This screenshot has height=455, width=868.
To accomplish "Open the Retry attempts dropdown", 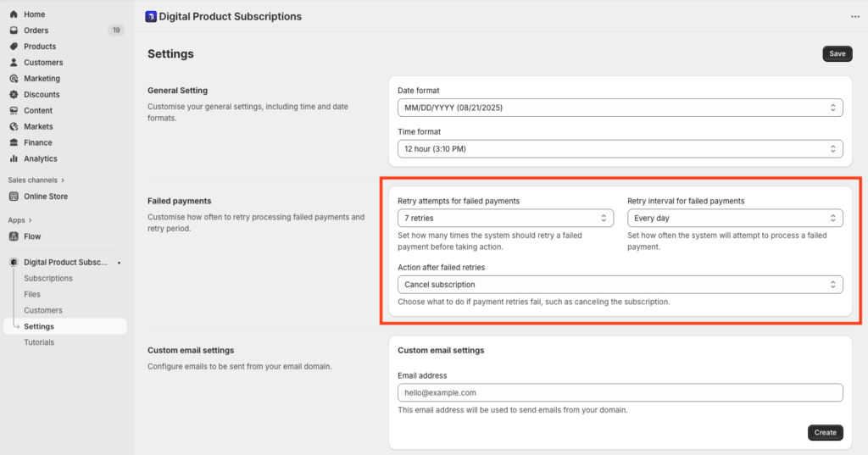I will [x=505, y=218].
